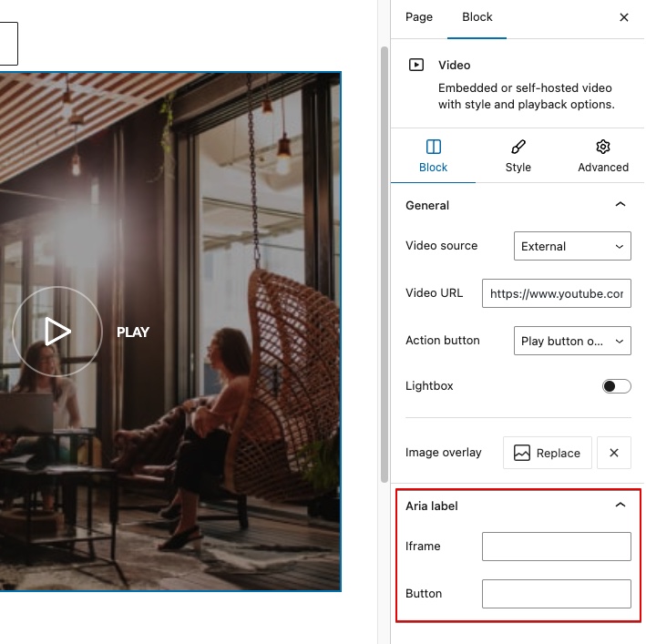Close the settings sidebar
646x644 pixels.
(x=624, y=17)
